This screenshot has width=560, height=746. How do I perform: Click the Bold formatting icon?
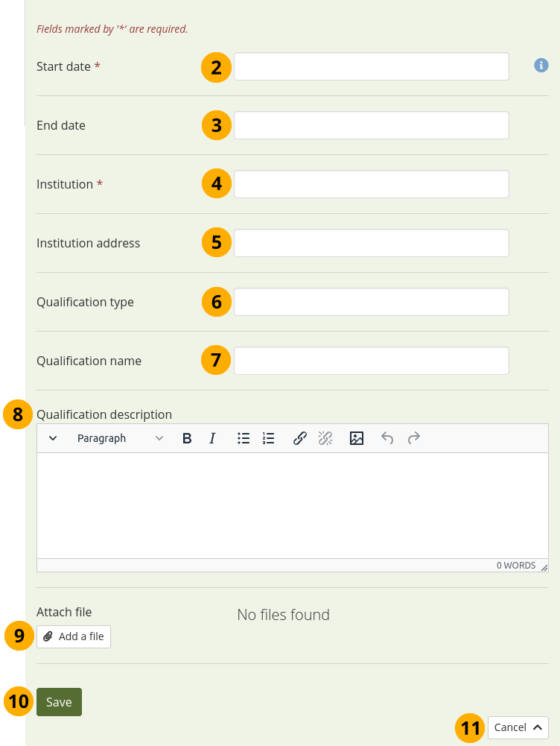[187, 438]
